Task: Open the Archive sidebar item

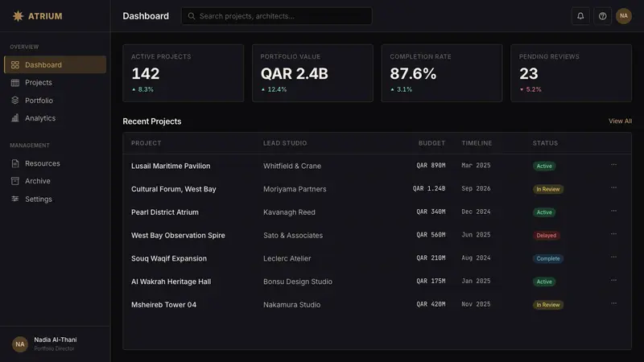Action: pyautogui.click(x=55, y=181)
